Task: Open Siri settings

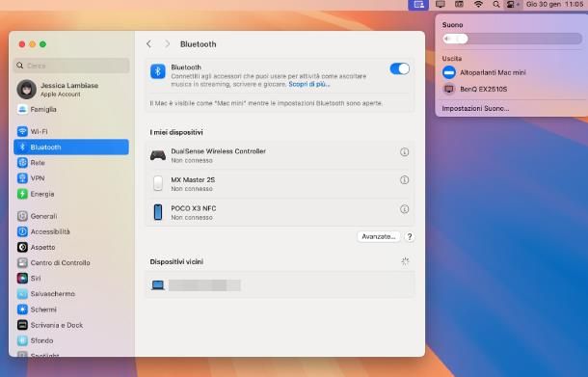Action: 71,279
